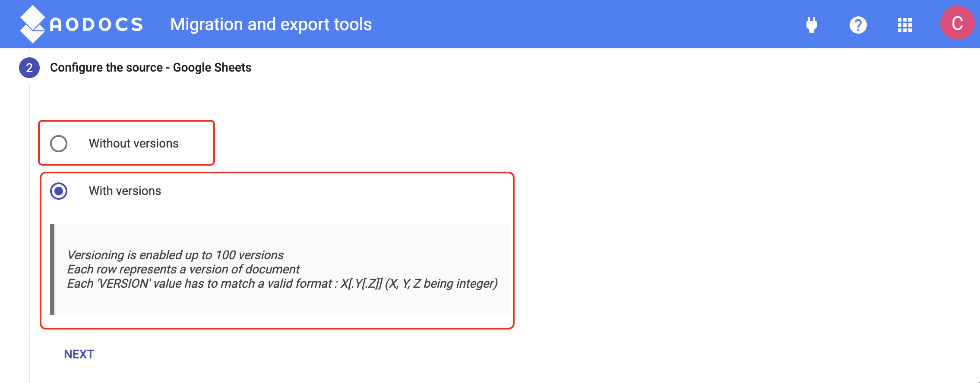Open the apps grid launcher

pos(905,25)
